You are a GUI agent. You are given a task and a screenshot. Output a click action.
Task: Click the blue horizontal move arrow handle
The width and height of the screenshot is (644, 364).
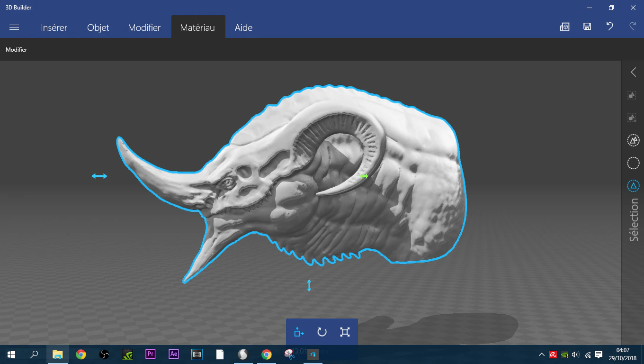click(99, 176)
